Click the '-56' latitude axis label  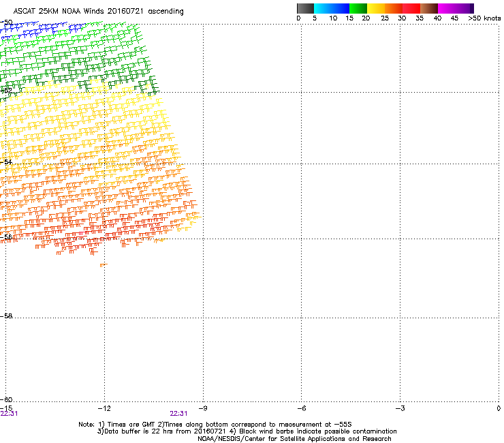[x=6, y=236]
